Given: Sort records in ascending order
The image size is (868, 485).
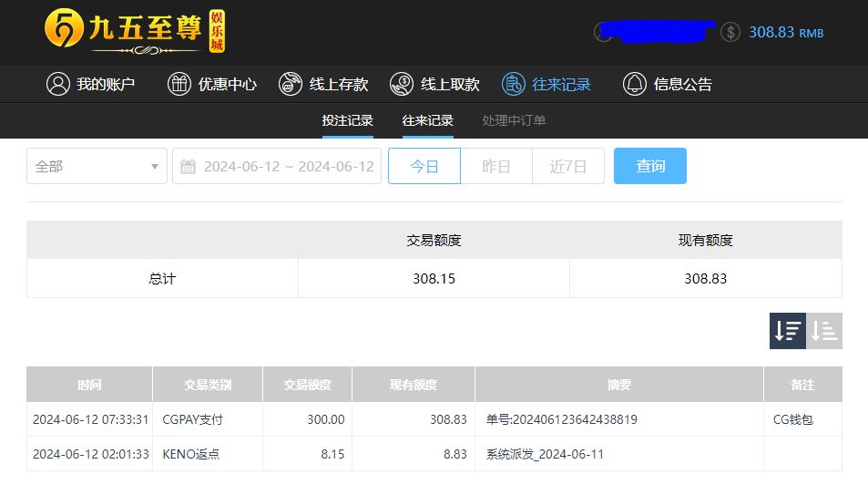Looking at the screenshot, I should click(824, 331).
